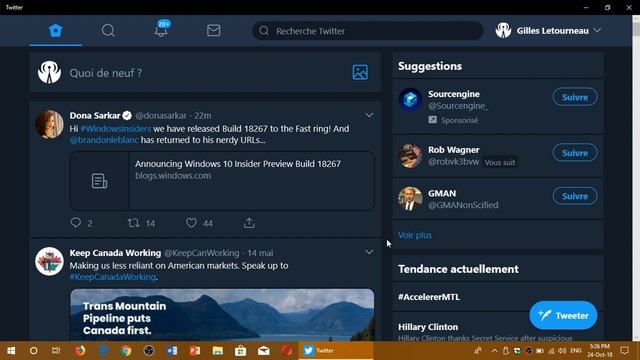
Task: Click the floating Tweeter compose button
Action: coord(563,316)
